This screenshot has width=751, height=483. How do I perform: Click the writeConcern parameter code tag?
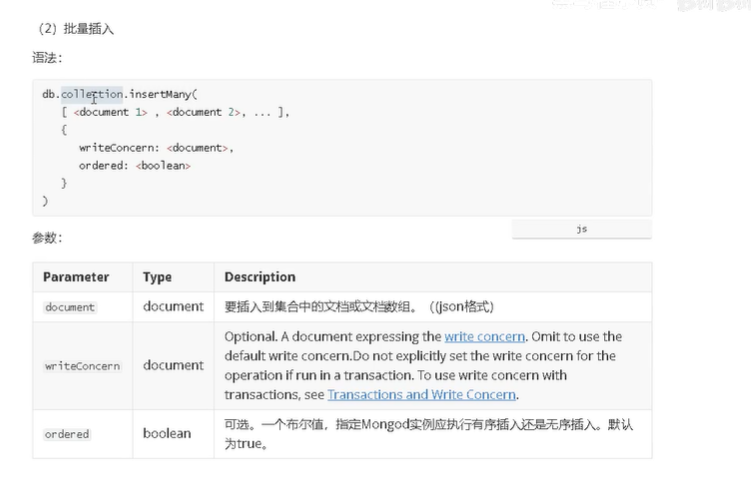(x=82, y=366)
